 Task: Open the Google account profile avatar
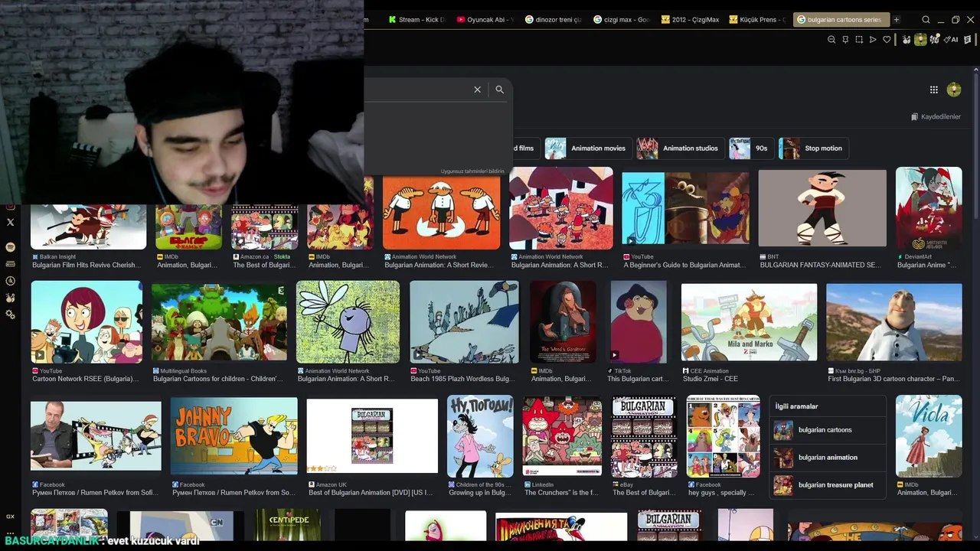(953, 90)
